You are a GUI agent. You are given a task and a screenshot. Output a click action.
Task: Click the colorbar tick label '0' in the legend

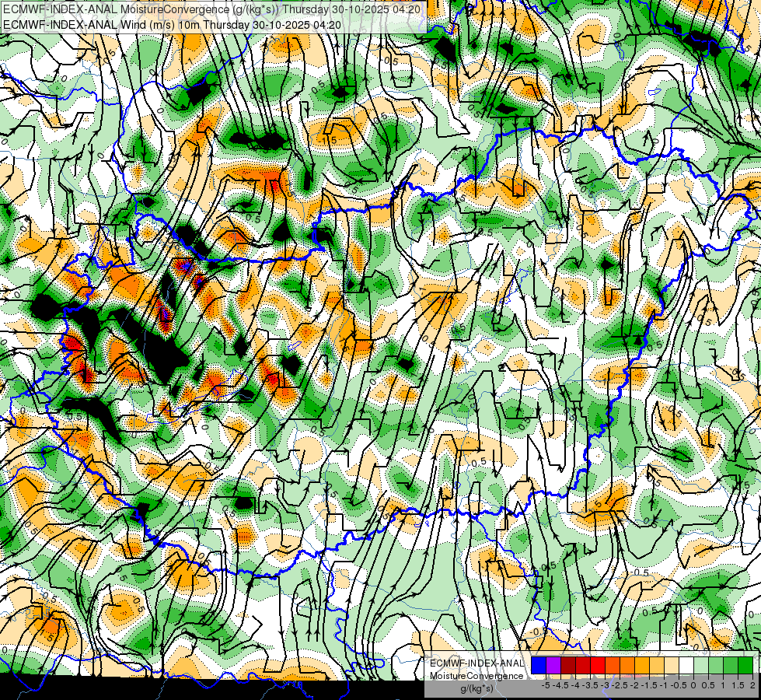click(693, 685)
